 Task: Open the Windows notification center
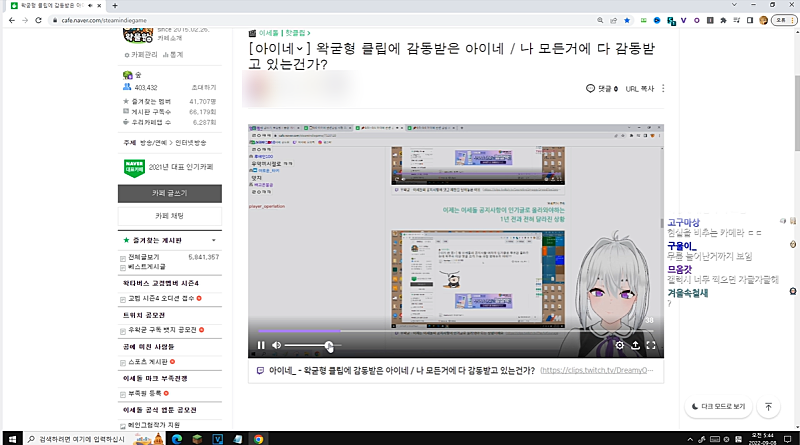pyautogui.click(x=788, y=439)
